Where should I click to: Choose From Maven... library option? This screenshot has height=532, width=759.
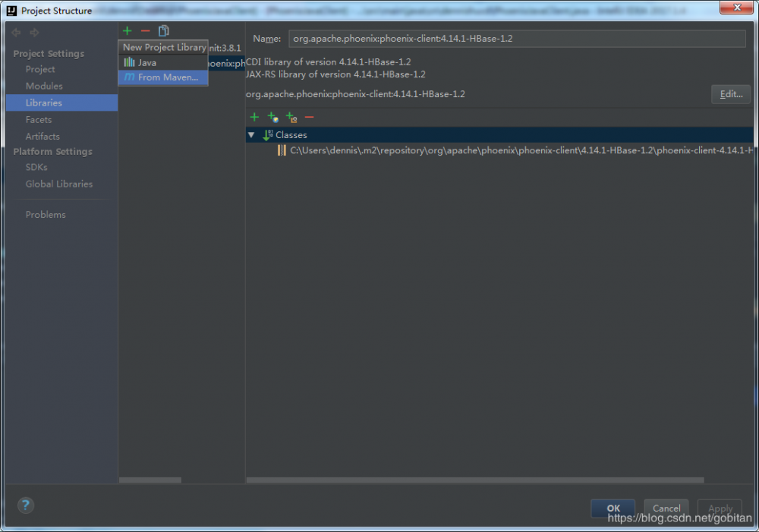point(163,77)
